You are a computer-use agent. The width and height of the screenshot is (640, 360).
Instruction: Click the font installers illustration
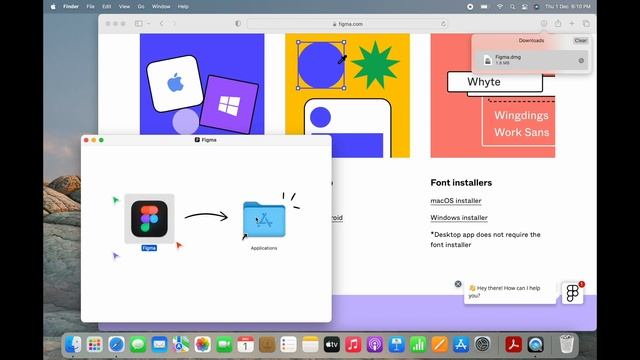(493, 95)
